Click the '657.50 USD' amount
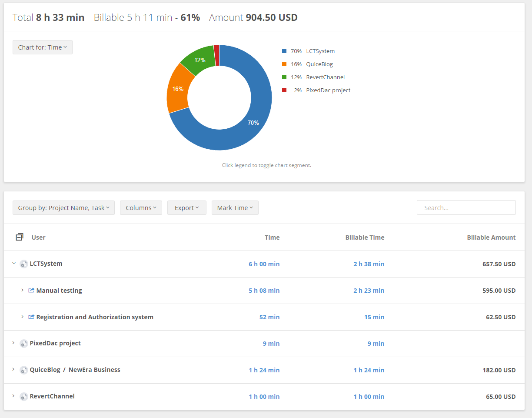The width and height of the screenshot is (532, 418). pos(499,264)
